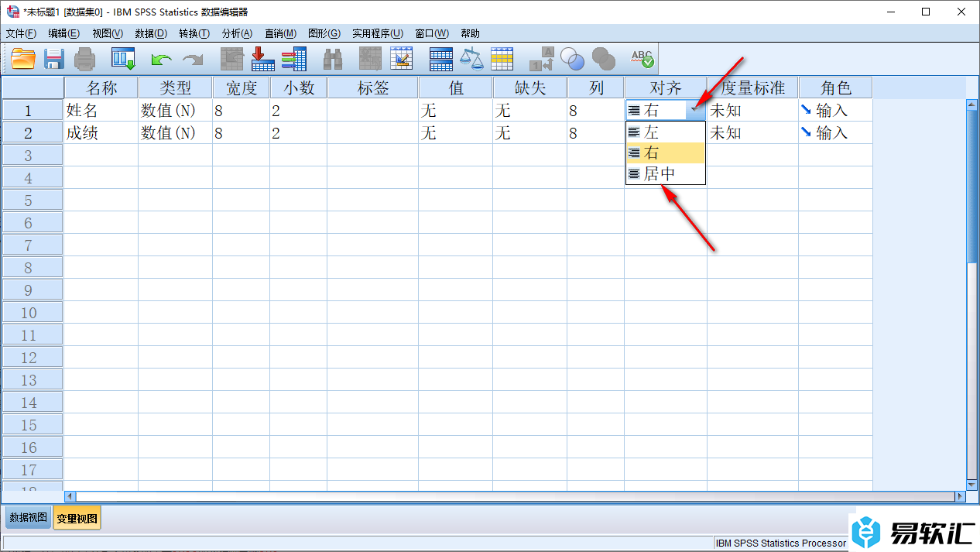Click the empty 标签 cell for 姓名

coord(373,111)
